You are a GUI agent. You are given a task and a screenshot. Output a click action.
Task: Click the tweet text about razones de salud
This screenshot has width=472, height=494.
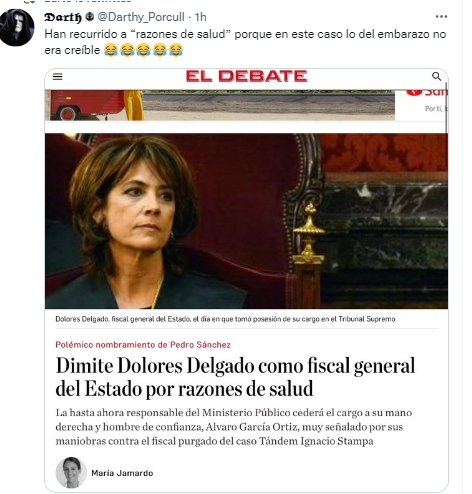[x=245, y=42]
